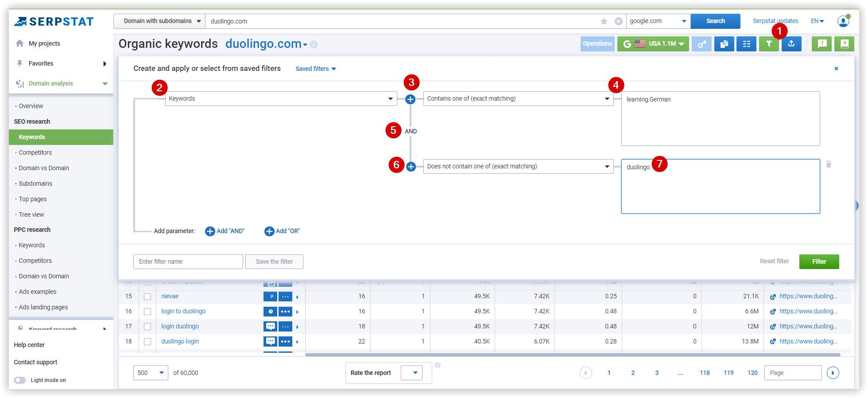This screenshot has height=398, width=868.
Task: Click the info icon beside duolingo.com heading
Action: [x=314, y=44]
